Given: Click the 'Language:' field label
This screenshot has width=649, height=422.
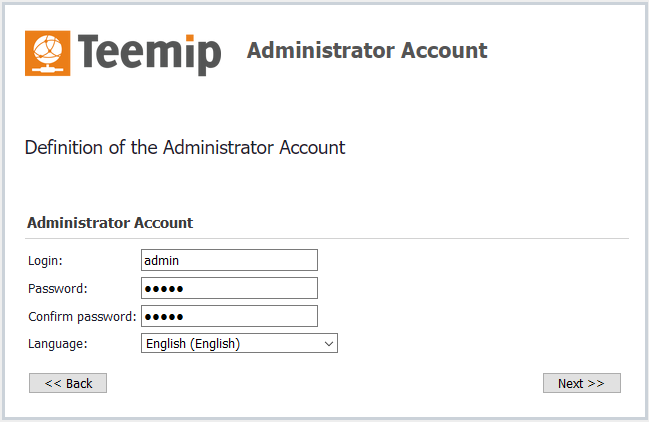Looking at the screenshot, I should (x=57, y=344).
